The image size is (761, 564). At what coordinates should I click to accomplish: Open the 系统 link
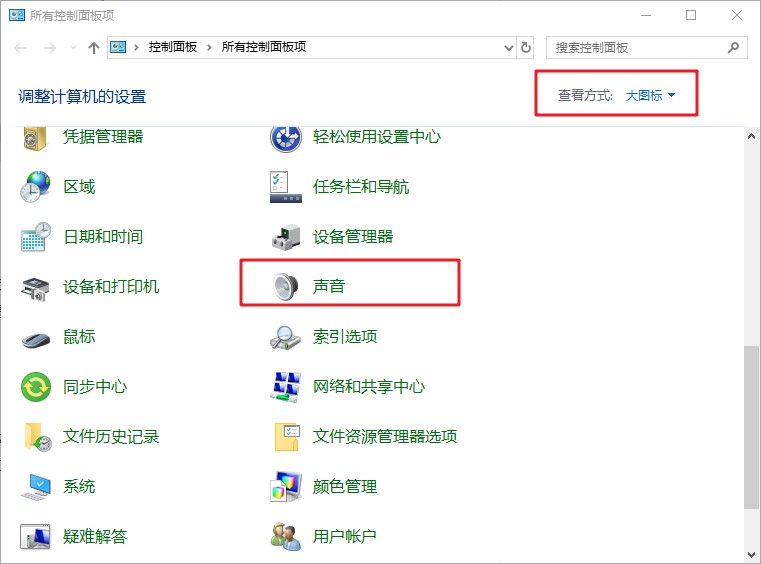tap(79, 486)
